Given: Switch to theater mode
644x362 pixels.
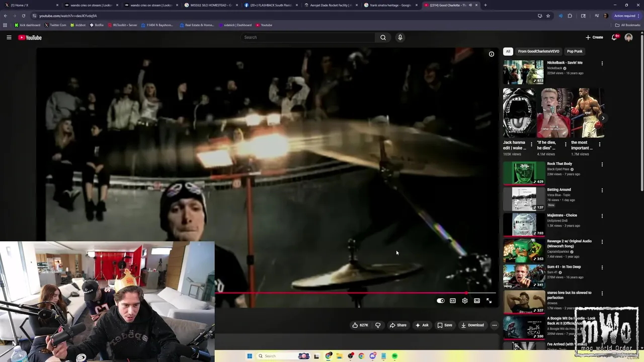Looking at the screenshot, I should click(477, 301).
